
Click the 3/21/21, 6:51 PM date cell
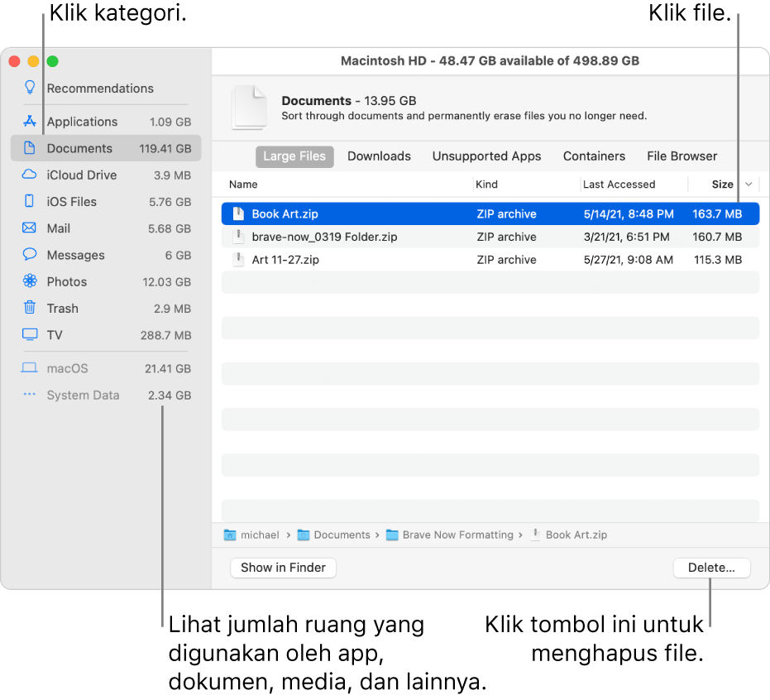pos(626,237)
